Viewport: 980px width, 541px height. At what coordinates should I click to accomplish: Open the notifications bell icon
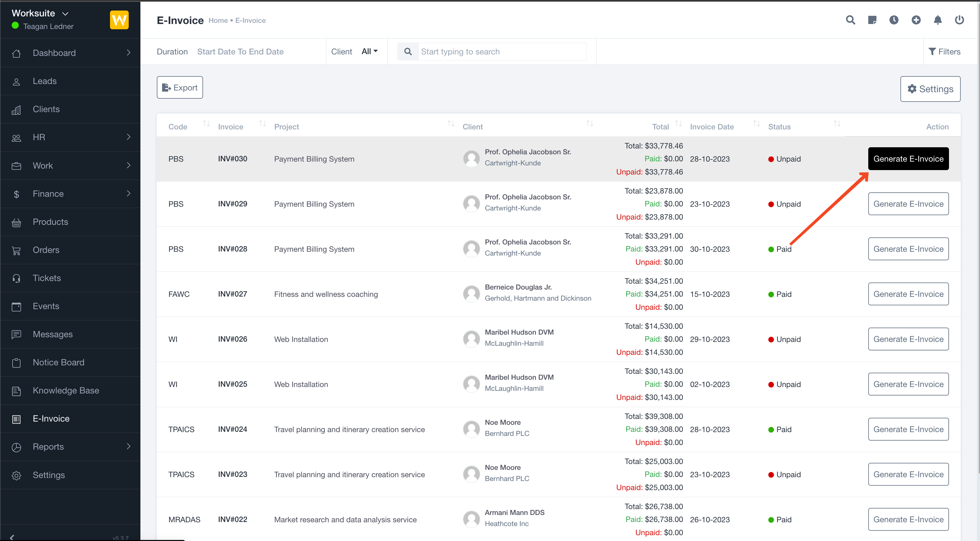pos(938,20)
